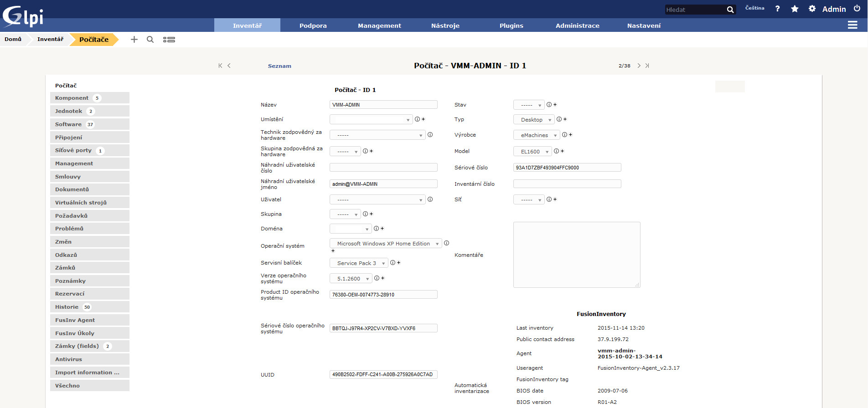Open the hamburger menu icon

point(852,25)
